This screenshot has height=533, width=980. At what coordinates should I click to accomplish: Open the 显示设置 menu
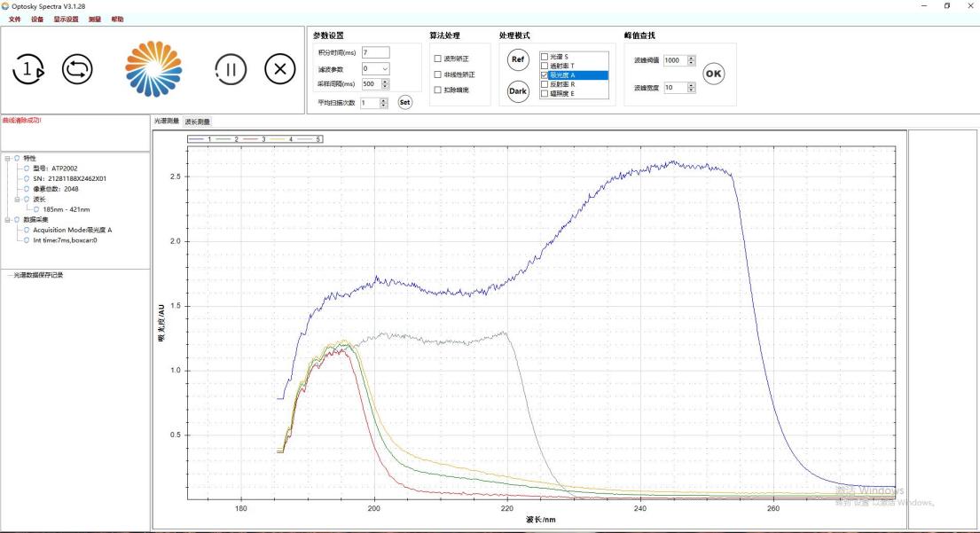pos(66,19)
